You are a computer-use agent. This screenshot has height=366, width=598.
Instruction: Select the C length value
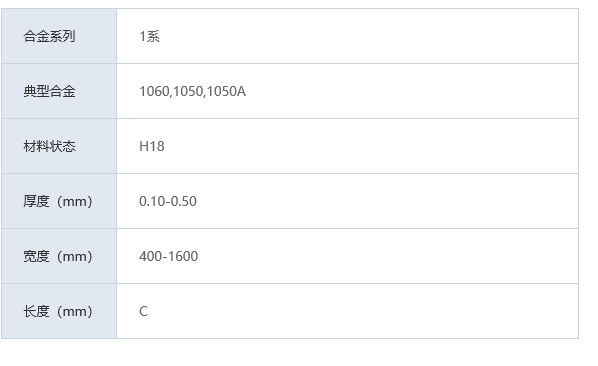[x=143, y=311]
